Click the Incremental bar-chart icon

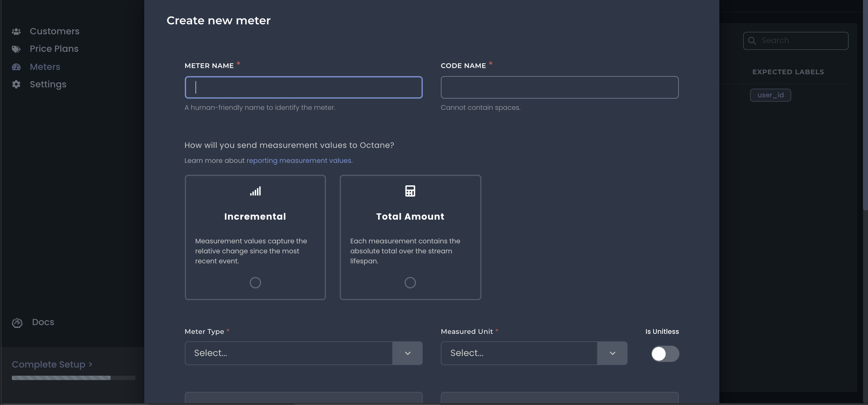[x=255, y=191]
